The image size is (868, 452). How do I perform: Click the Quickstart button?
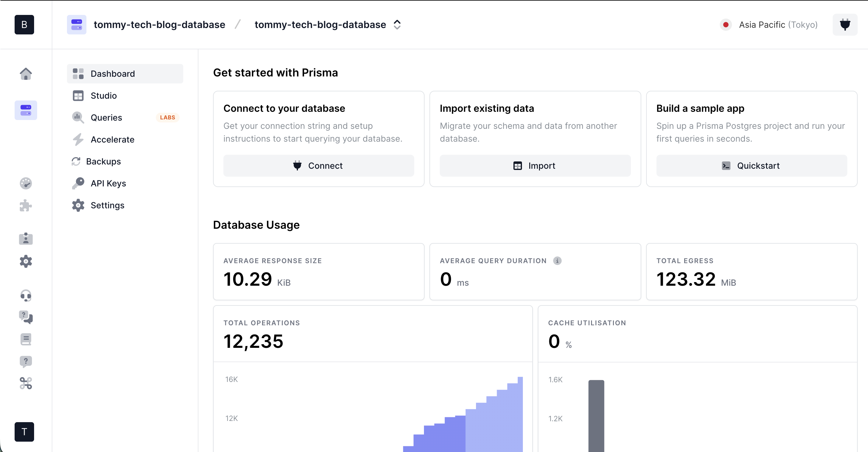coord(751,166)
